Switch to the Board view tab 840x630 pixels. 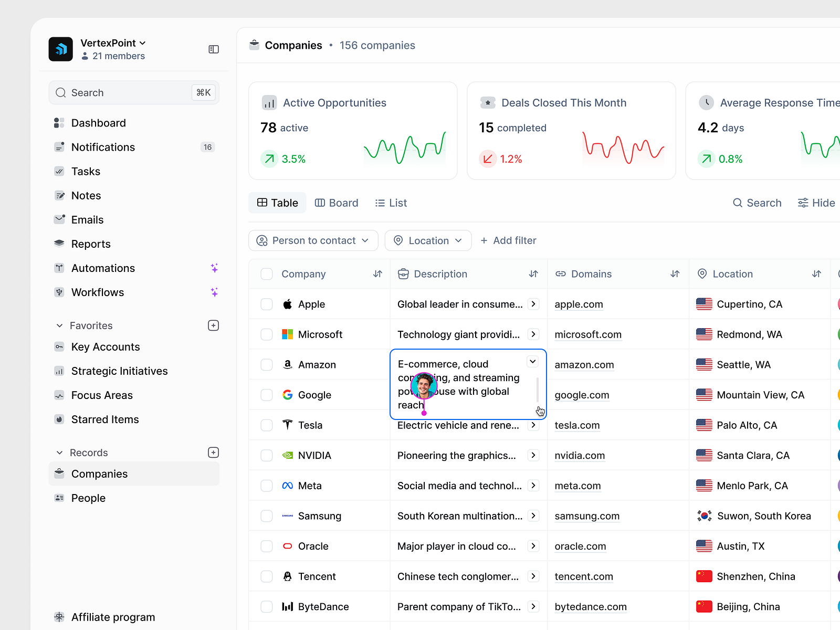pyautogui.click(x=337, y=203)
